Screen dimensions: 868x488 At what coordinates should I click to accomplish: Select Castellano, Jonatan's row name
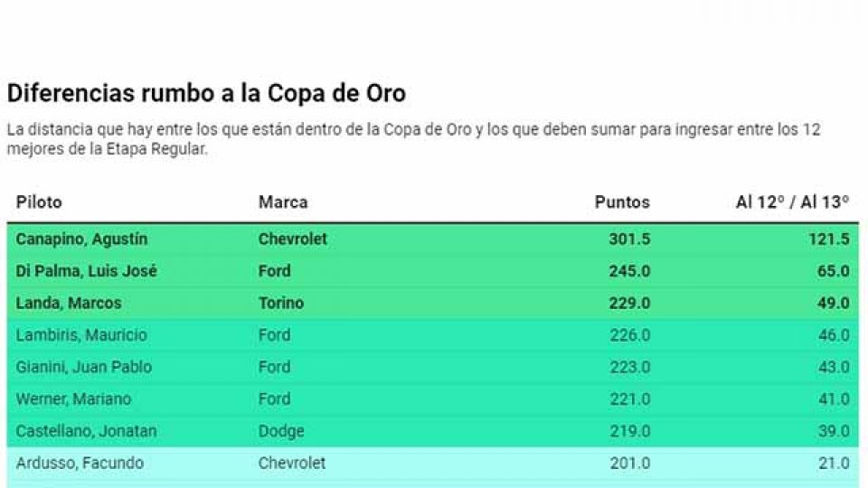[x=86, y=431]
